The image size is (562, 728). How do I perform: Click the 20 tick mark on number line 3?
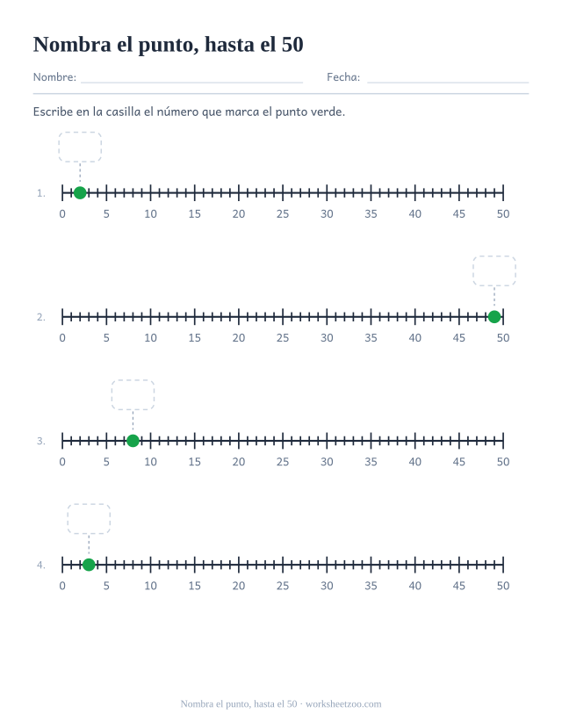pyautogui.click(x=239, y=441)
